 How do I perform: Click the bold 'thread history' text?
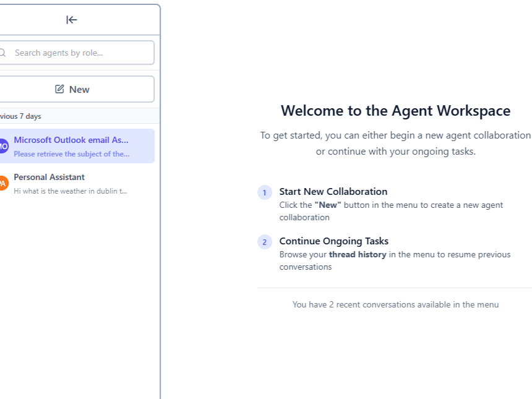(357, 254)
